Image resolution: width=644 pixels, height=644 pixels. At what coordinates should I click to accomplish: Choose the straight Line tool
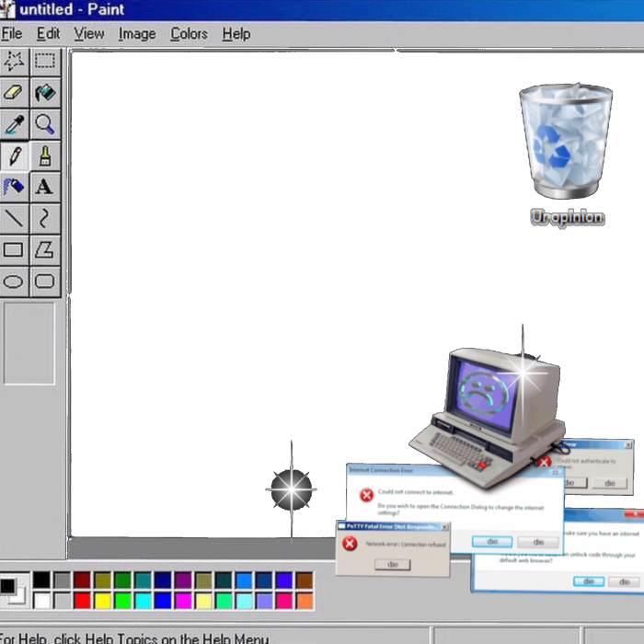click(14, 219)
